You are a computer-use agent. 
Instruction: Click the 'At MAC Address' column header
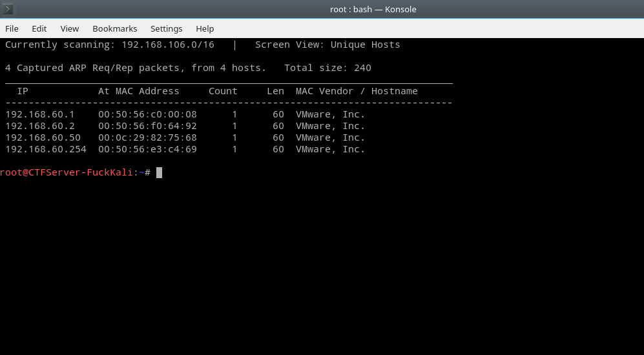139,91
